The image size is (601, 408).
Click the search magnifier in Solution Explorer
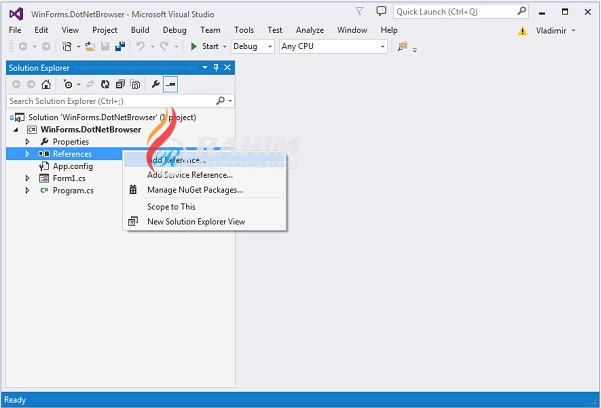(x=220, y=101)
